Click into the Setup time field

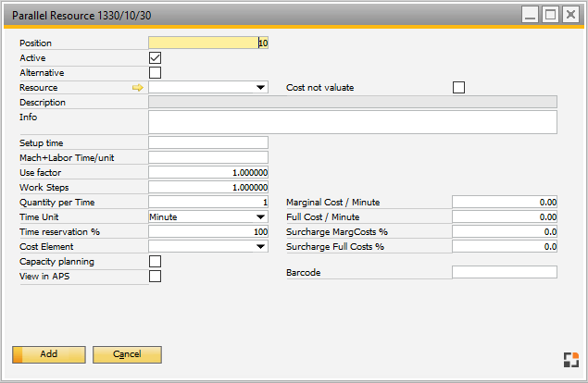[x=208, y=142]
